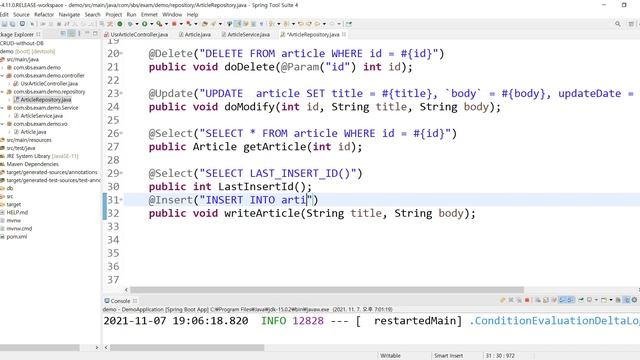Open the Source menu
Image resolution: width=640 pixels, height=360 pixels.
pos(21,14)
